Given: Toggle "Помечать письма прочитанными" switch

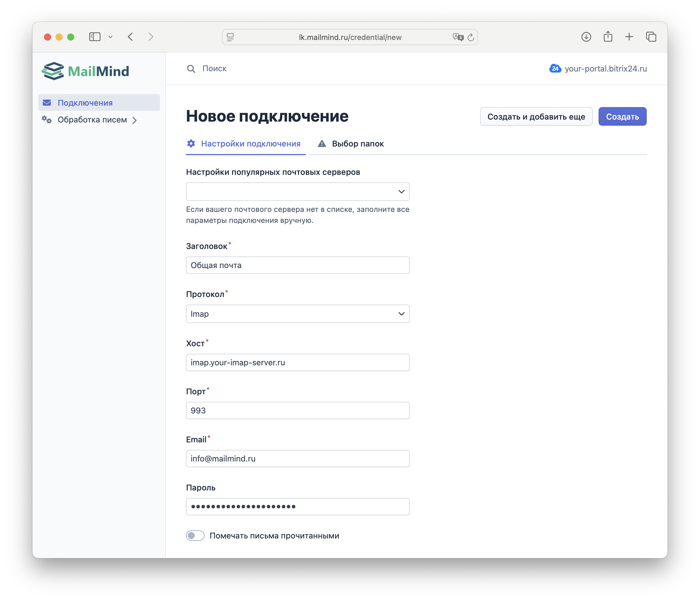Looking at the screenshot, I should [195, 536].
